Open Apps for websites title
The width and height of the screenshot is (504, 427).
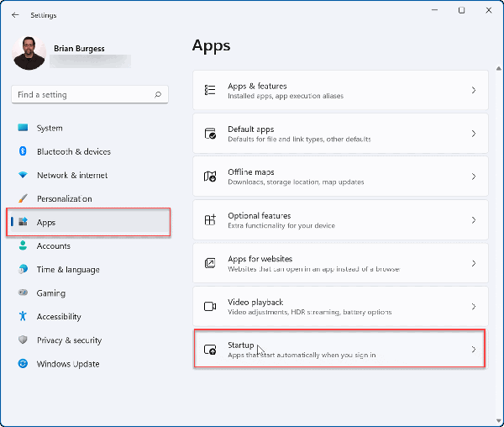(x=260, y=259)
